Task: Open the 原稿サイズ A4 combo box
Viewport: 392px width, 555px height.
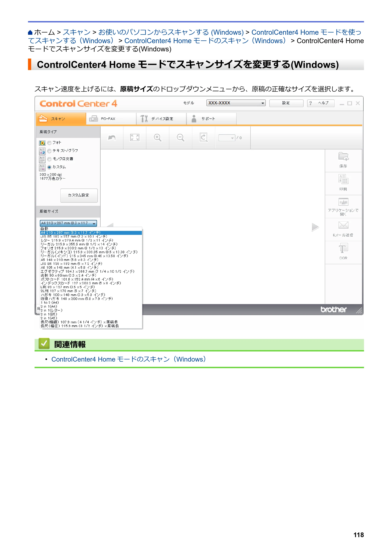Action: pyautogui.click(x=68, y=223)
